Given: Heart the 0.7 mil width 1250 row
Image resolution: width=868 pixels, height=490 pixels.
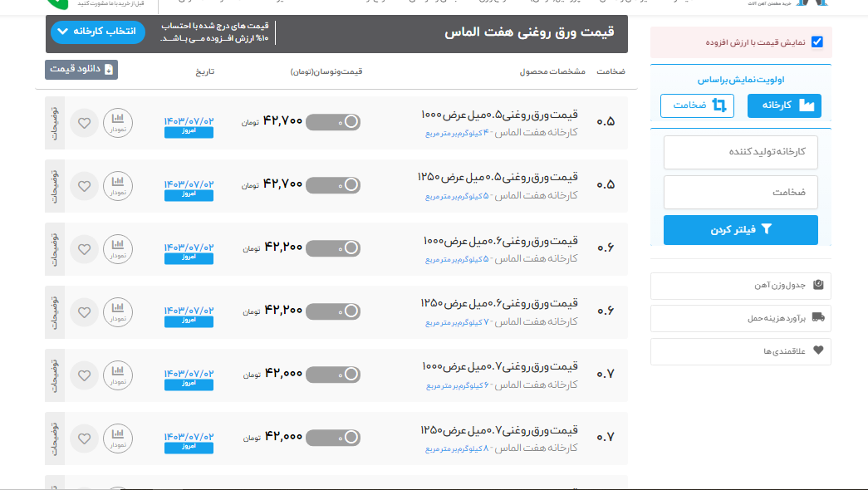Looking at the screenshot, I should (84, 439).
